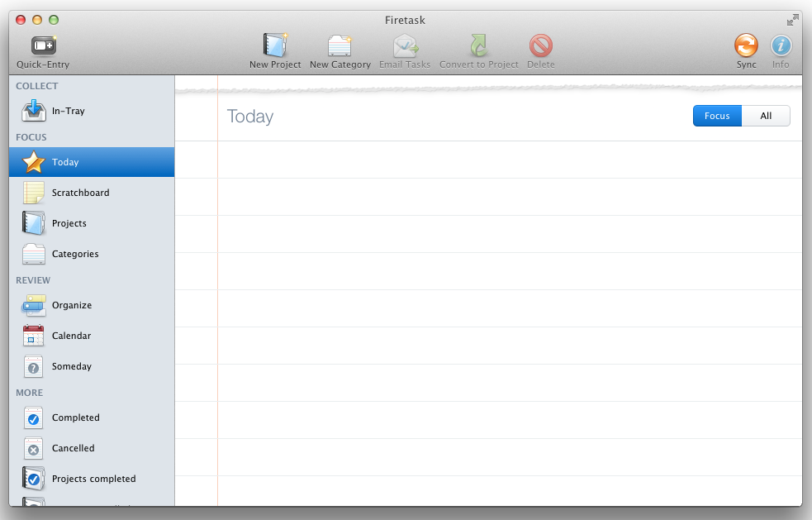Open the Info toolbar icon

click(x=781, y=46)
